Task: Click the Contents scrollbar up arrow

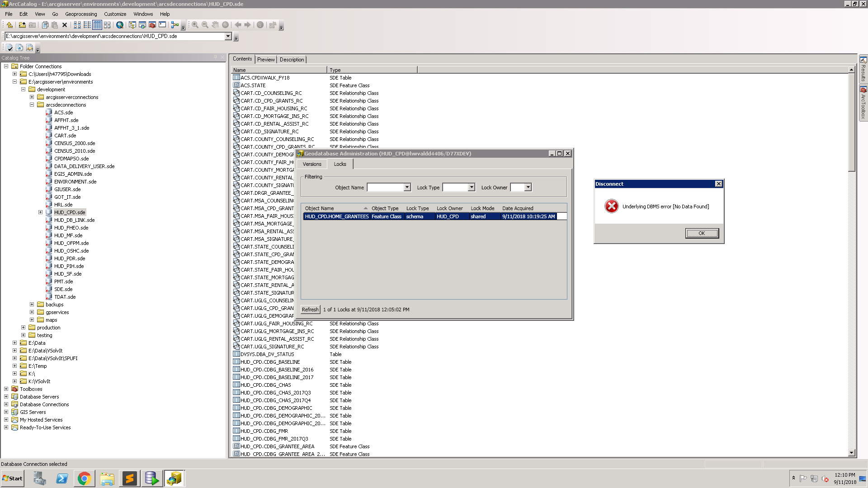Action: click(851, 70)
